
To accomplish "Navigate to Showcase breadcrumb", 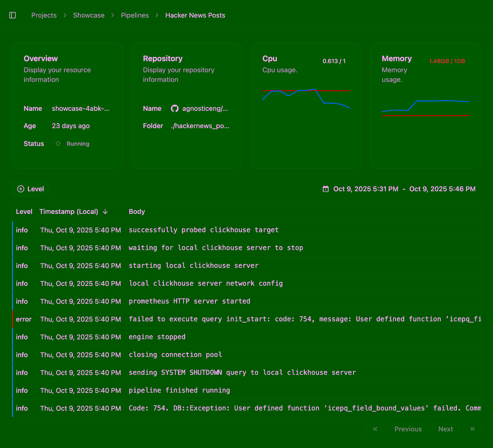I will [x=89, y=15].
